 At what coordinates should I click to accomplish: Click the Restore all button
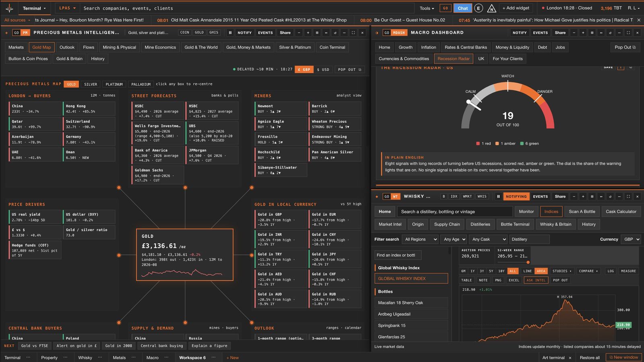pos(590,357)
